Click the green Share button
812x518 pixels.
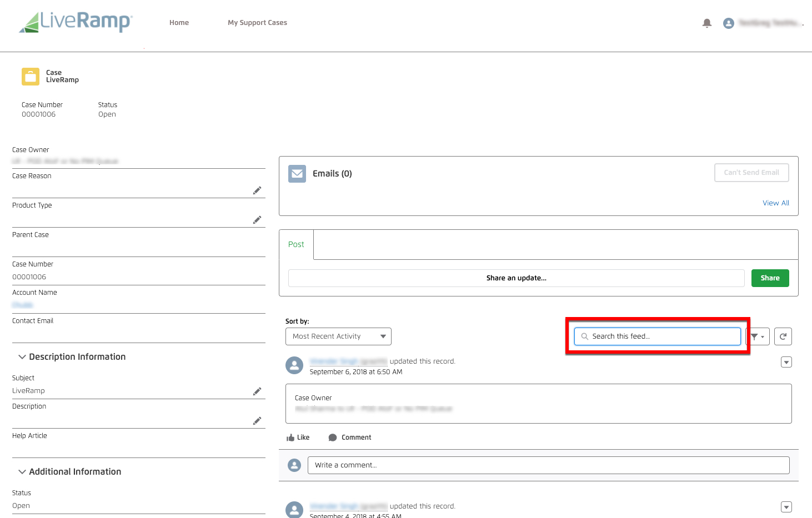pos(770,278)
